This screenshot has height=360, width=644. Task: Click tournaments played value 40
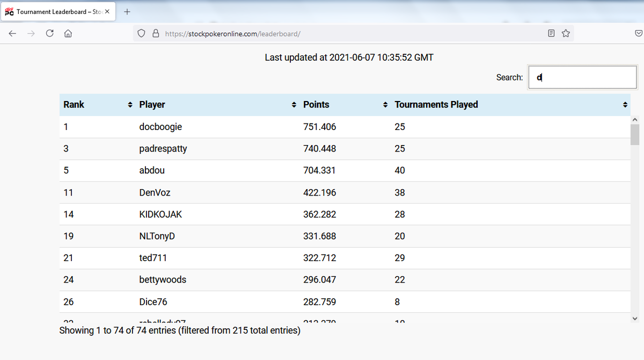(400, 170)
